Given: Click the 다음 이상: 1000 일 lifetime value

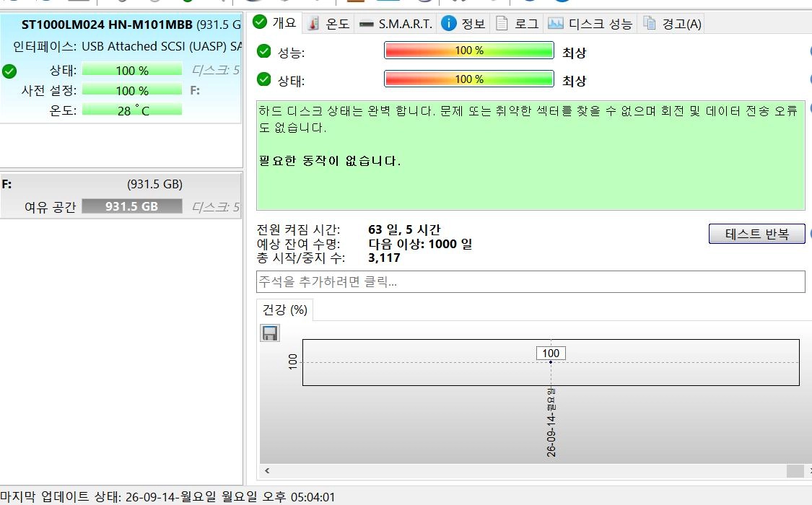Looking at the screenshot, I should [x=420, y=244].
